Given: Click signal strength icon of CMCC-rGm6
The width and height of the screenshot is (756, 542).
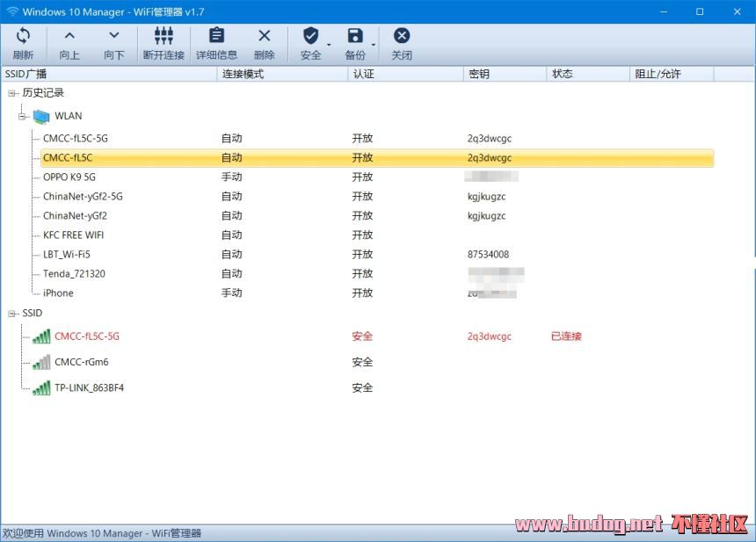Looking at the screenshot, I should coord(41,362).
